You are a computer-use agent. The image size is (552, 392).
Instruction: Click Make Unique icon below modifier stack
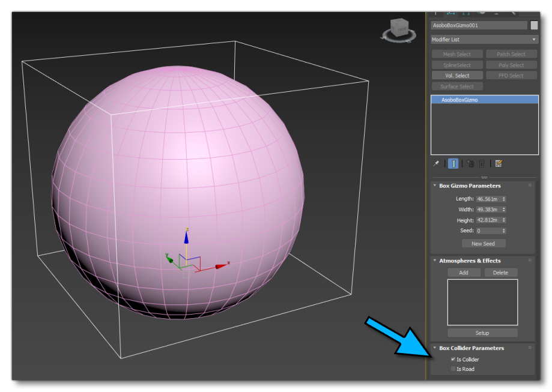(470, 163)
